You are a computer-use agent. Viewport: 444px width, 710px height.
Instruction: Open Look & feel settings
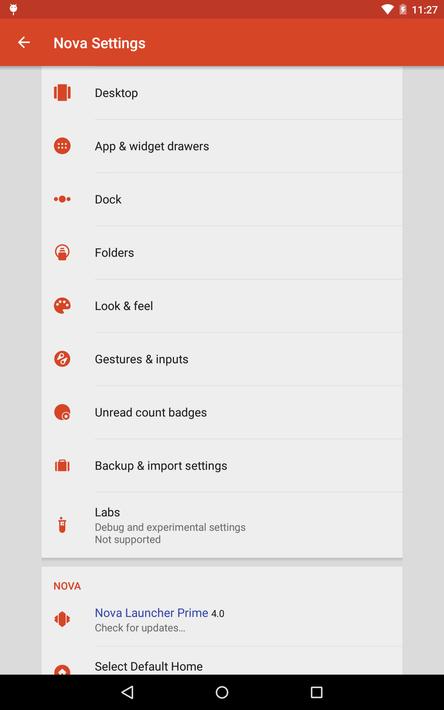(222, 306)
